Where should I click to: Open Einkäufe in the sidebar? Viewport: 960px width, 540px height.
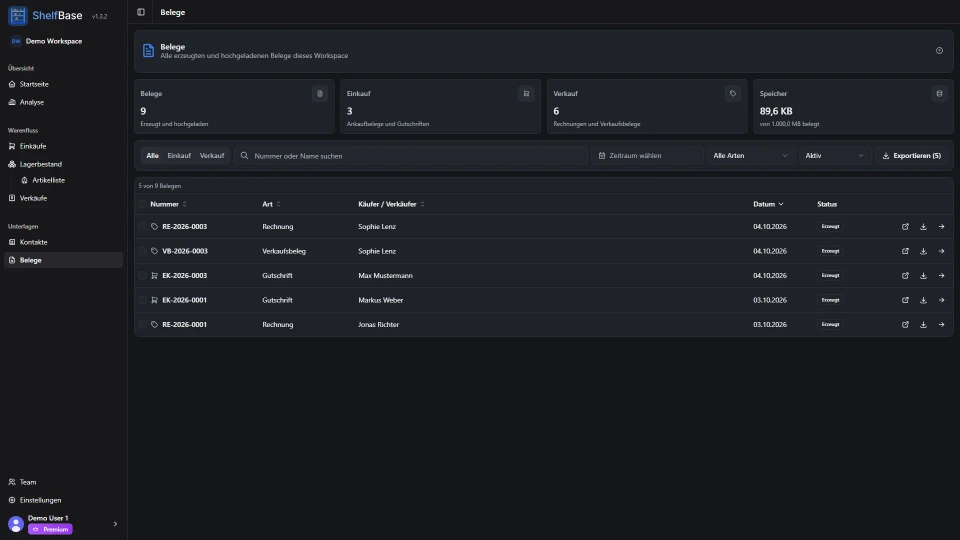point(63,146)
